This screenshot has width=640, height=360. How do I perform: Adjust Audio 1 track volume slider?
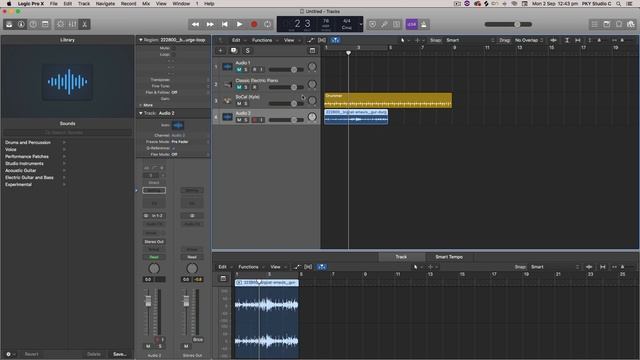pyautogui.click(x=286, y=70)
